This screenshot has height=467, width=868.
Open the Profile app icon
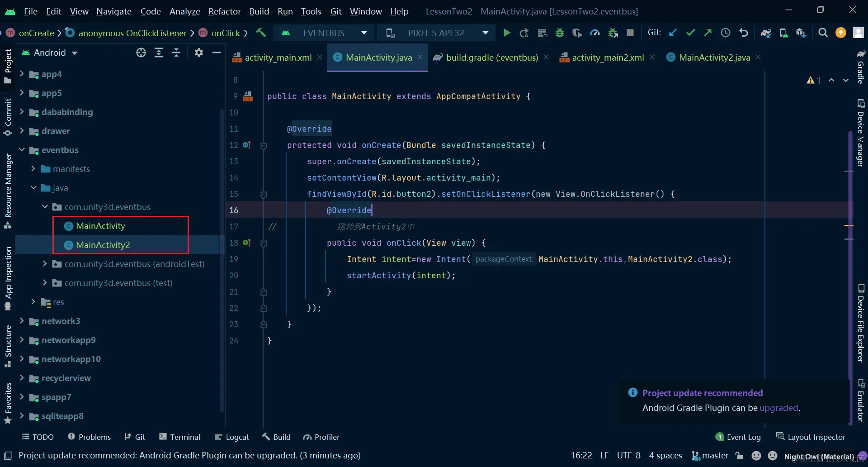pos(595,33)
